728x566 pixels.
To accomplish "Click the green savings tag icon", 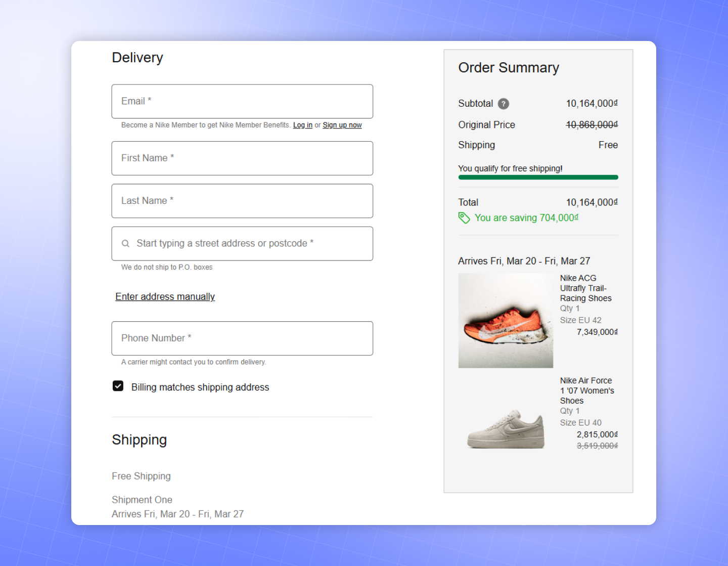I will click(464, 218).
